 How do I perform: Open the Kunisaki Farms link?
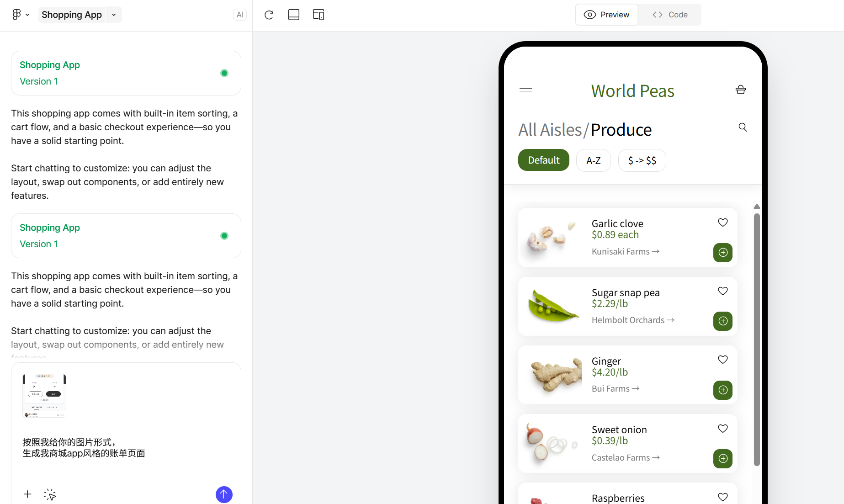coord(625,251)
